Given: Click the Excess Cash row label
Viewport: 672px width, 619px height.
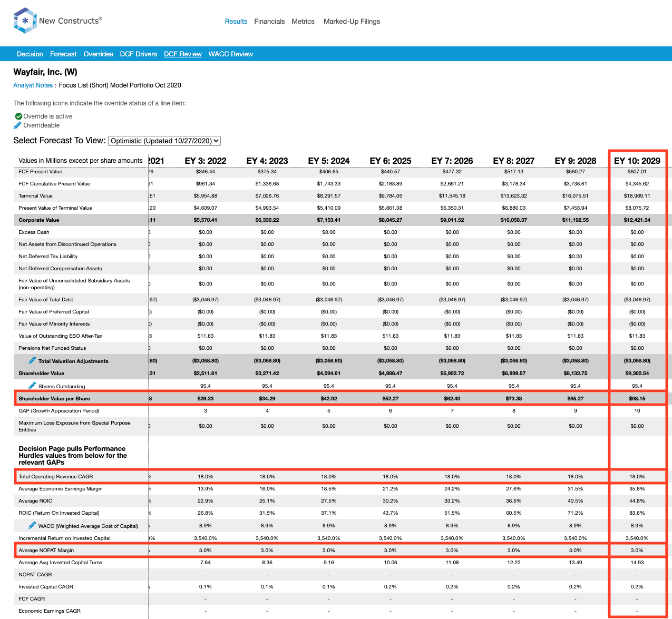Looking at the screenshot, I should (34, 232).
